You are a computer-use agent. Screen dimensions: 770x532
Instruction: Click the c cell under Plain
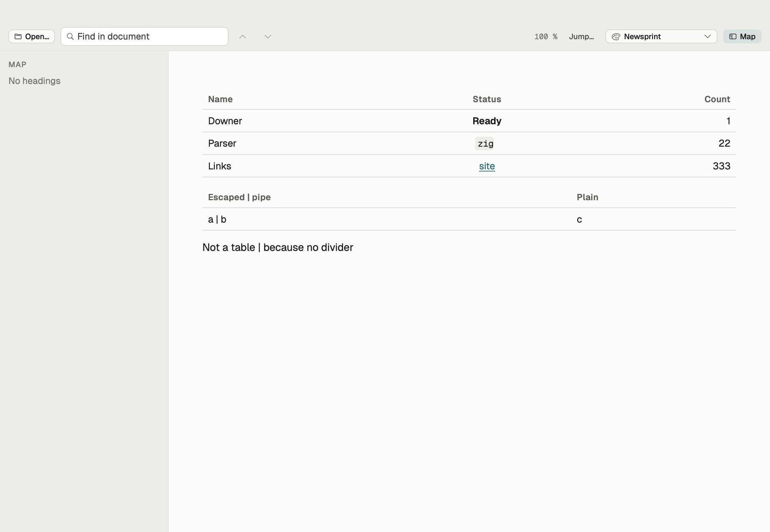579,219
